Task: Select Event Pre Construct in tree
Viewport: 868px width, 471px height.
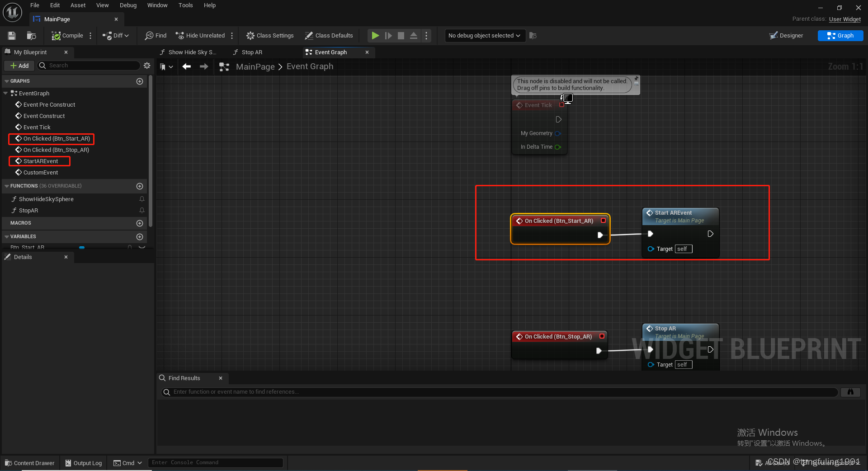Action: click(x=49, y=104)
